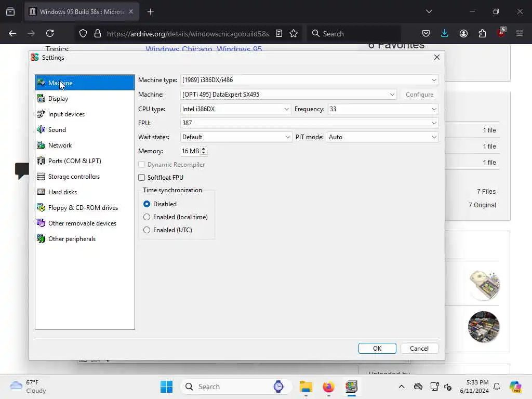Switch to Firefox on the taskbar
Image resolution: width=532 pixels, height=399 pixels.
click(328, 387)
